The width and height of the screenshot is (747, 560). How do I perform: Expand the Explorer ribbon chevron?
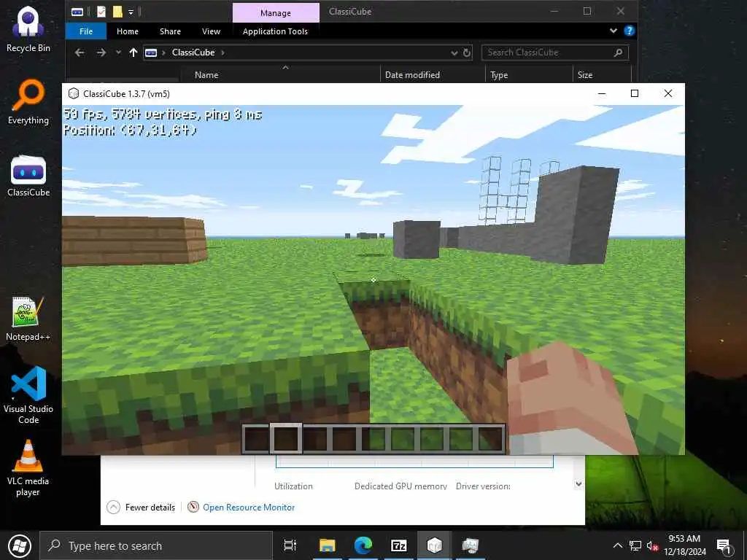(613, 31)
